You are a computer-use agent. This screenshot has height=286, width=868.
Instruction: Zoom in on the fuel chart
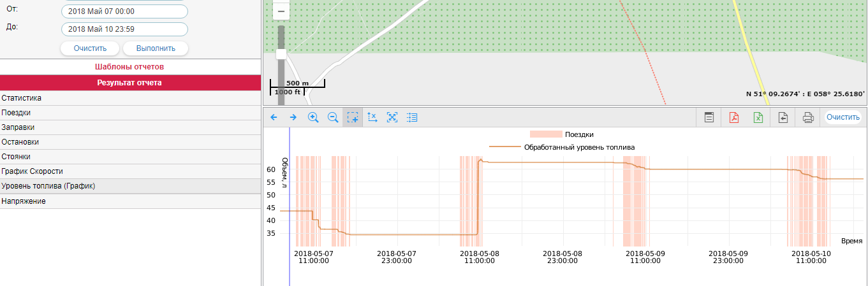(313, 117)
